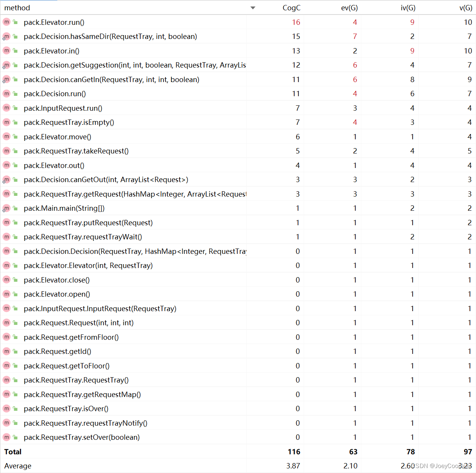Viewport: 476px width, 473px height.
Task: Click the green lock icon for pack.Request.getFromFloor()
Action: [x=15, y=337]
